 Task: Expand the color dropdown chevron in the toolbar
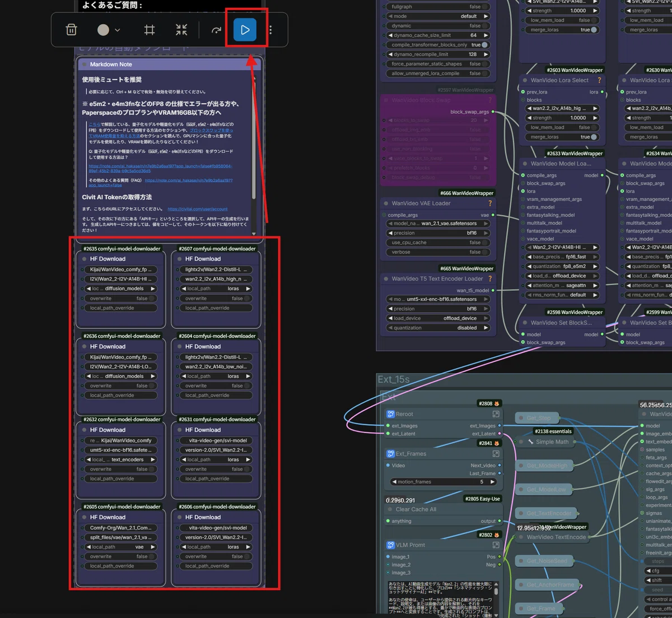[x=117, y=30]
